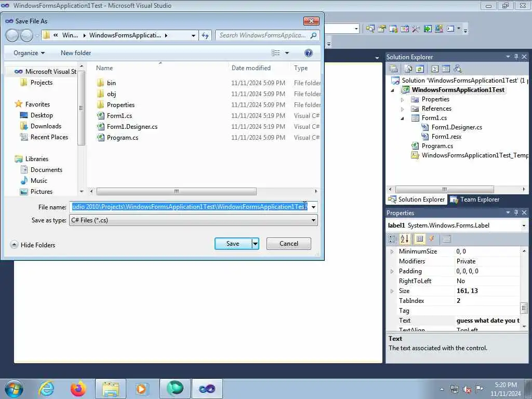Click the File name input field
This screenshot has height=399, width=532.
(190, 207)
